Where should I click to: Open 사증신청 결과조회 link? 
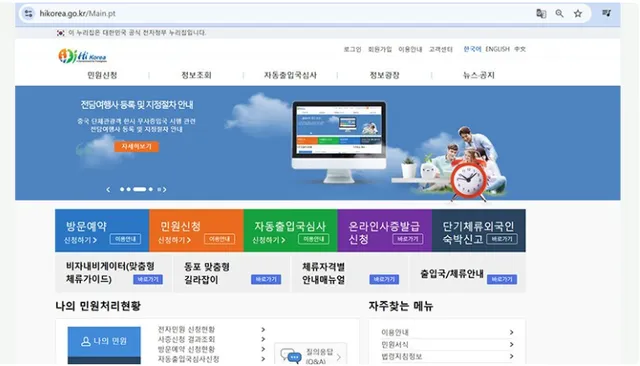point(186,339)
